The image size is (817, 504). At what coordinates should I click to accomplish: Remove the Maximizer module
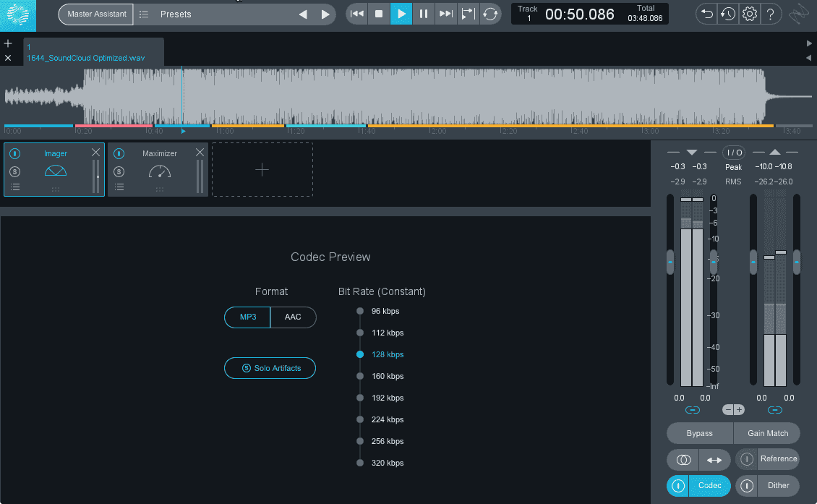[x=200, y=152]
